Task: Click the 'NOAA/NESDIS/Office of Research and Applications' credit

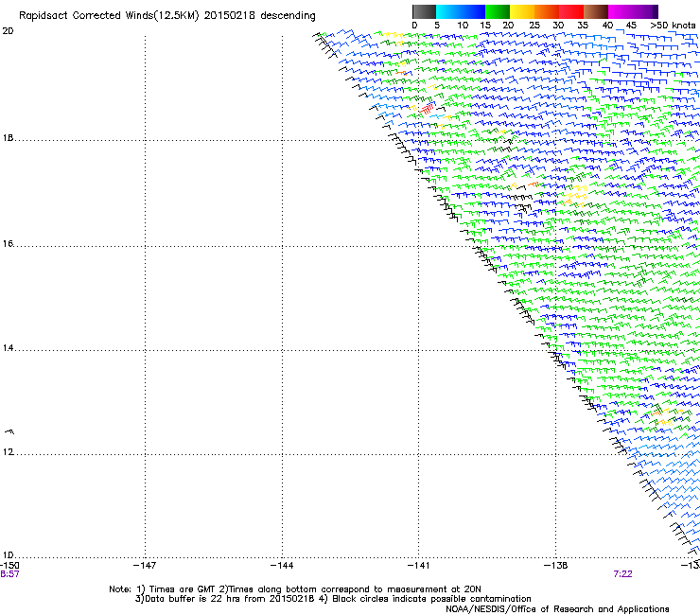Action: click(x=557, y=609)
